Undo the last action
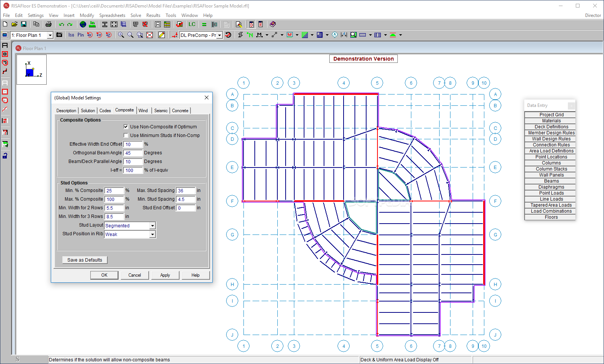The image size is (604, 364). pyautogui.click(x=61, y=24)
